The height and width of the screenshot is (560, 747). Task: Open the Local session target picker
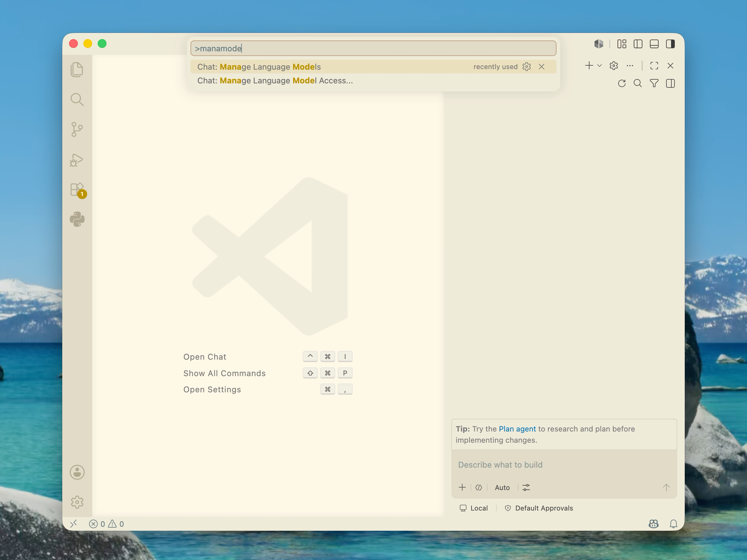coord(473,508)
